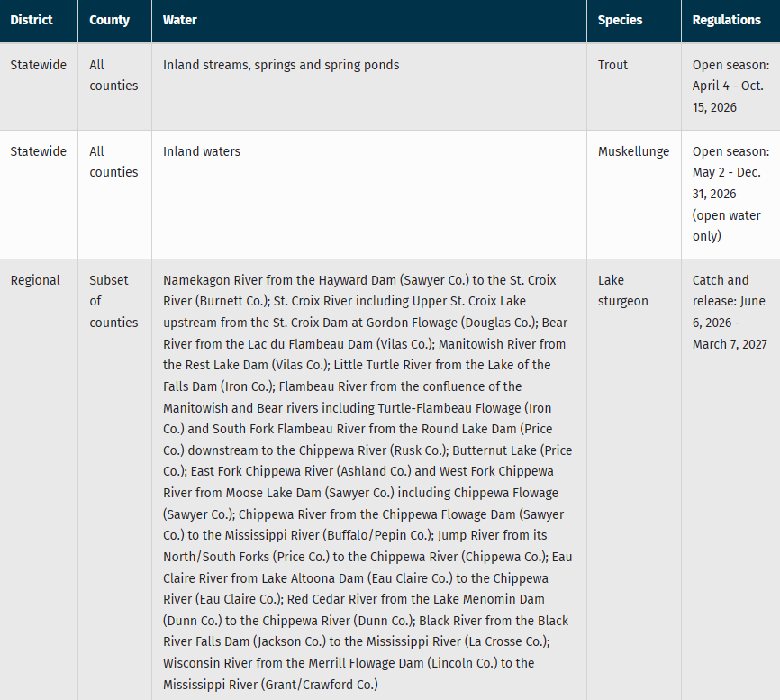Click the Inland waters cell

(202, 151)
